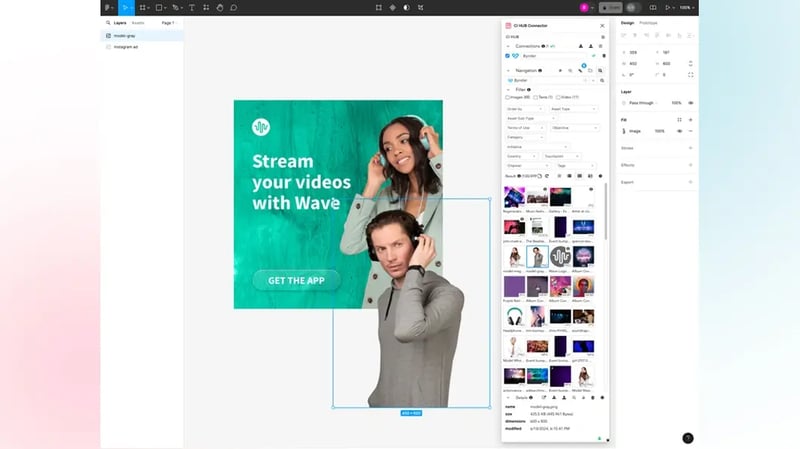The height and width of the screenshot is (449, 800).
Task: Open the Pass through blend mode dropdown
Action: [x=643, y=103]
